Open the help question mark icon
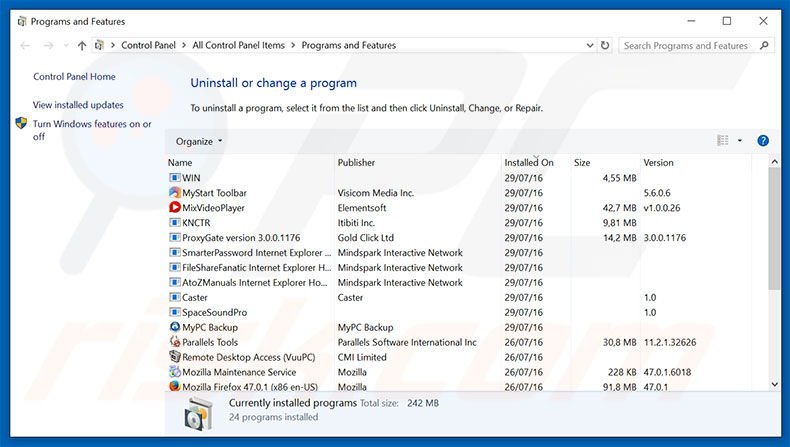The width and height of the screenshot is (790, 447). [x=763, y=141]
